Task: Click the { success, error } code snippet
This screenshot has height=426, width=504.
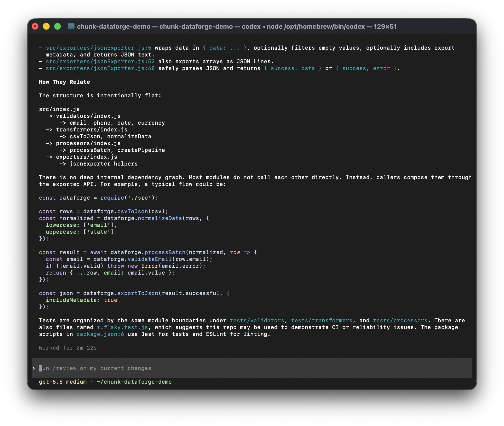Action: tap(366, 68)
